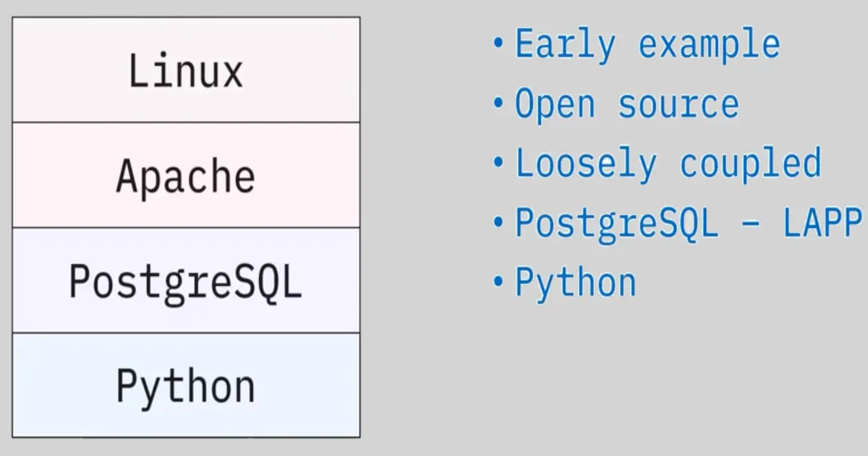Click the bullet dot before "Early example"
Image resolution: width=868 pixels, height=456 pixels.
[x=498, y=43]
